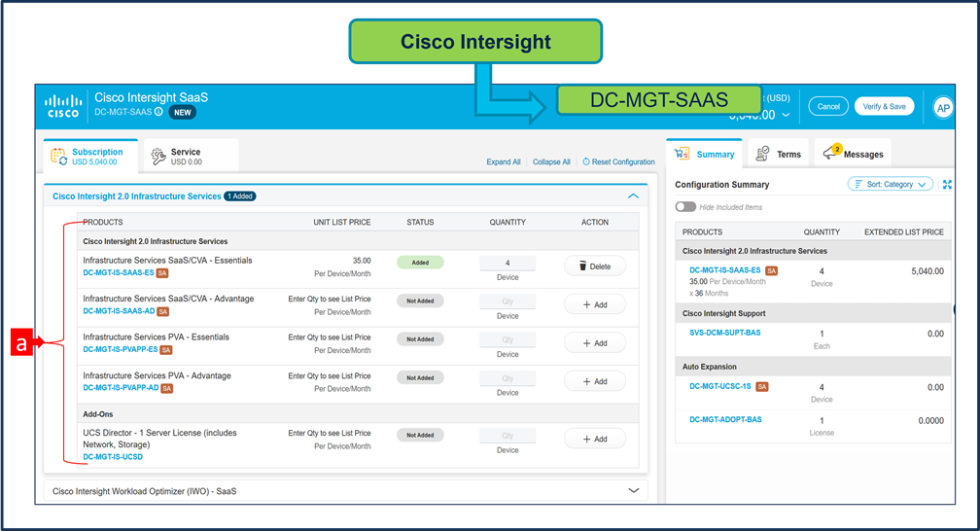Switch to the Service tab
Viewport: 980px width, 531px height.
pos(191,155)
